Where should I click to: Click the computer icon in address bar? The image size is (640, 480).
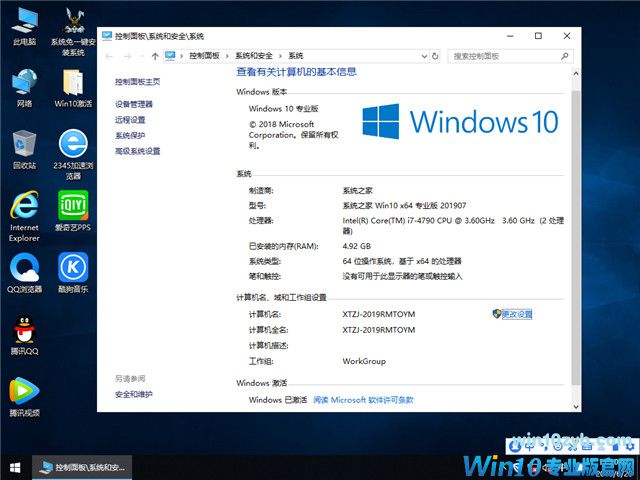point(170,56)
